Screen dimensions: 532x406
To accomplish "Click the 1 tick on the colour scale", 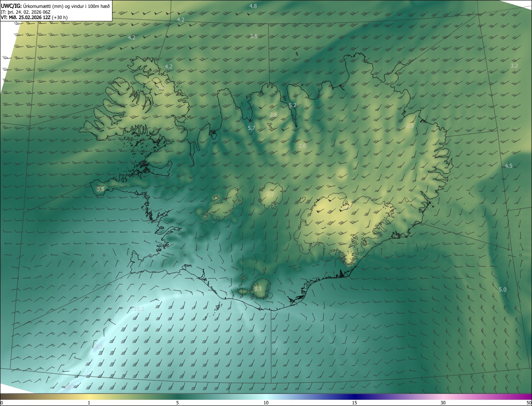I will point(89,403).
